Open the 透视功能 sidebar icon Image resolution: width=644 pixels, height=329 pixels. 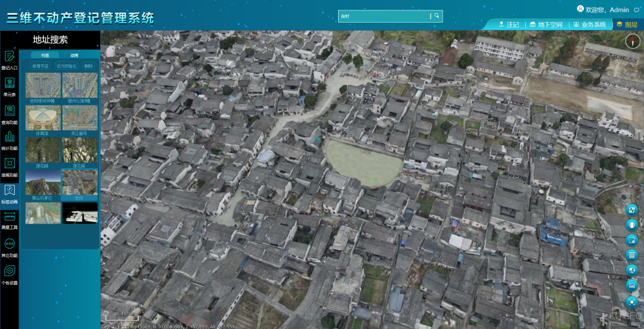tap(10, 163)
